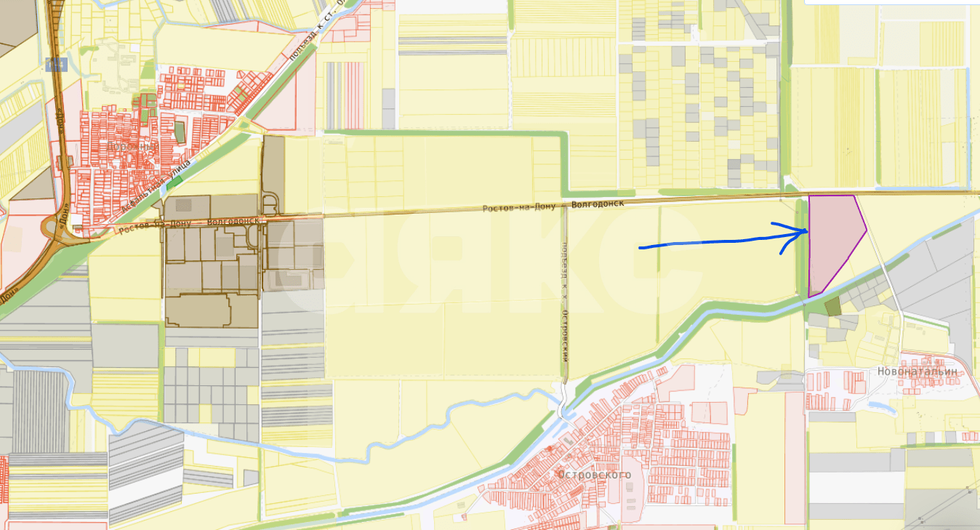
Task: Click the Асфальтная улица street label
Action: 156,185
